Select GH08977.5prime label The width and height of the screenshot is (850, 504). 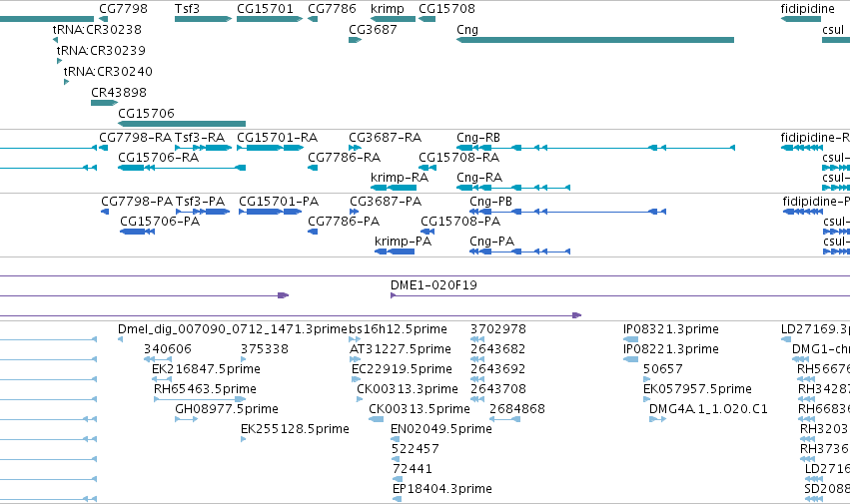(227, 409)
